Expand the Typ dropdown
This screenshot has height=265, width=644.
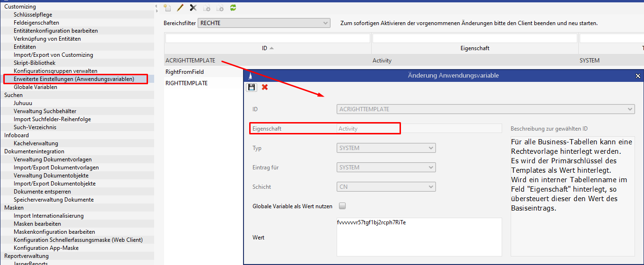coord(386,148)
